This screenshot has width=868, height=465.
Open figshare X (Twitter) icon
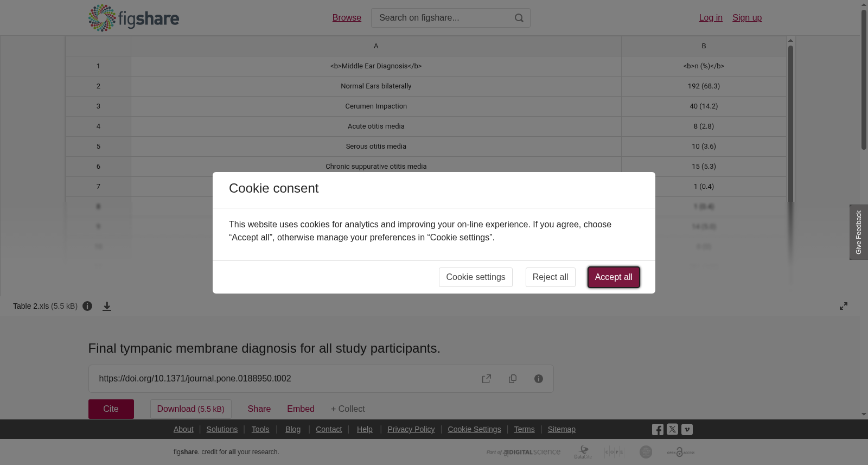pos(672,429)
